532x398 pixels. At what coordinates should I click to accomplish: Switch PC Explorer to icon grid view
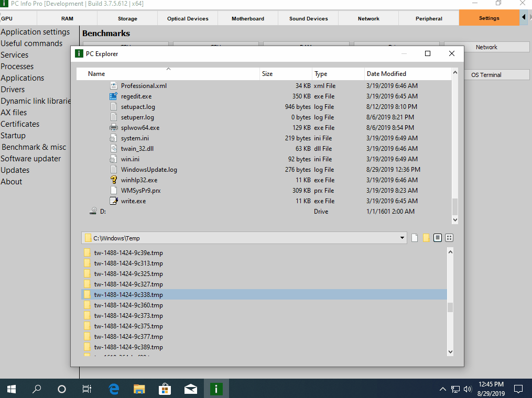point(449,238)
